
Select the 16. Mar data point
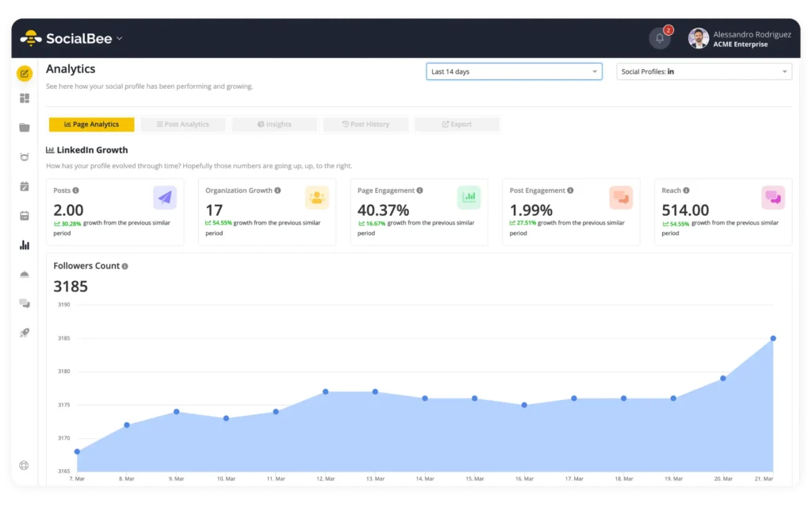point(524,406)
